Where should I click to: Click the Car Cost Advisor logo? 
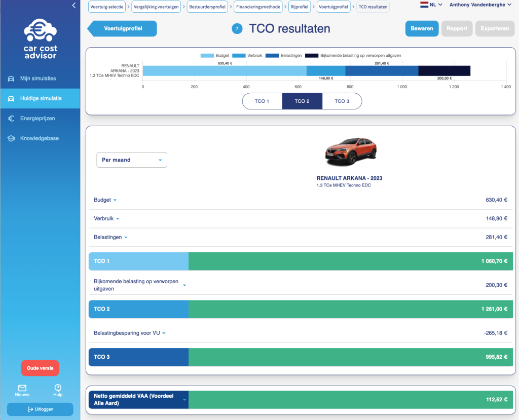pos(40,39)
